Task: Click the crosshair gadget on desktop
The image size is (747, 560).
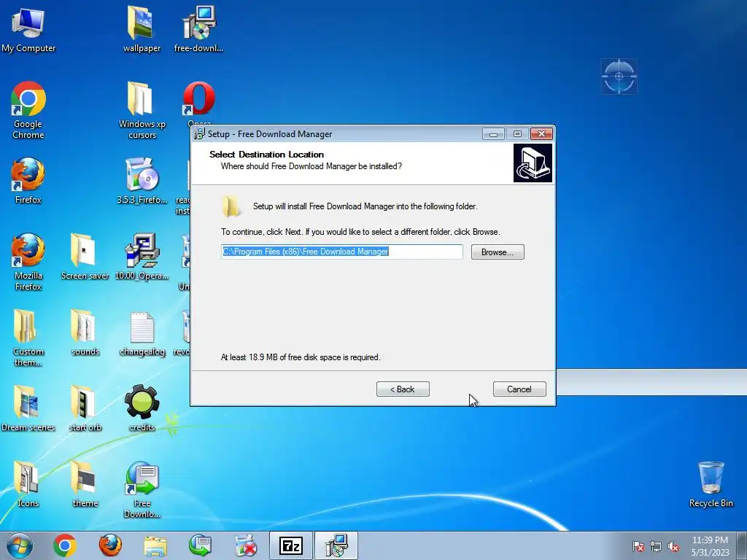Action: coord(619,76)
